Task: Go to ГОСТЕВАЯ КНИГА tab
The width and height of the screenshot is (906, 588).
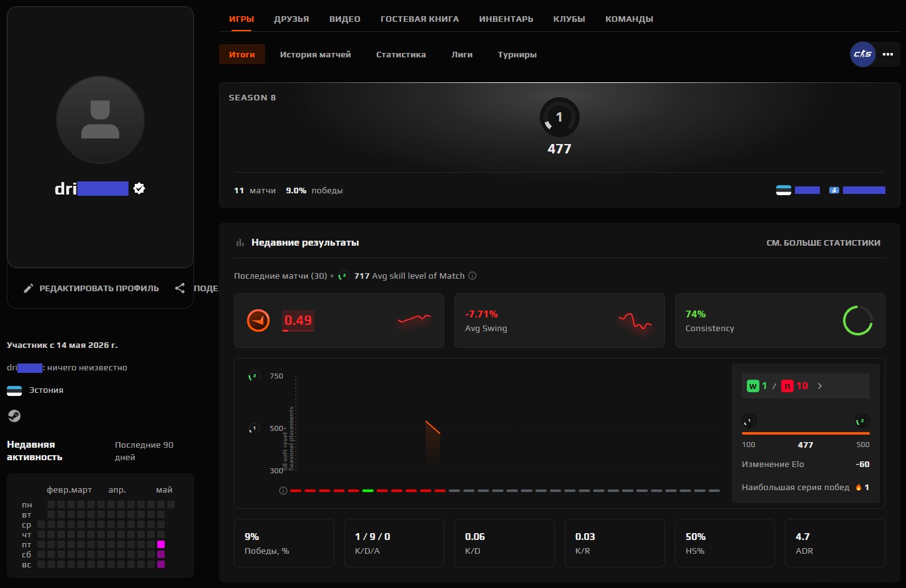Action: [420, 19]
